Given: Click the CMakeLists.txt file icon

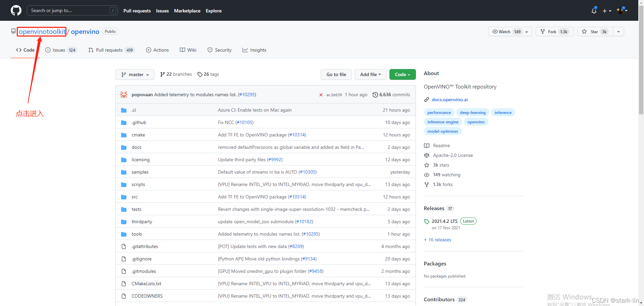Looking at the screenshot, I should click(x=124, y=284).
